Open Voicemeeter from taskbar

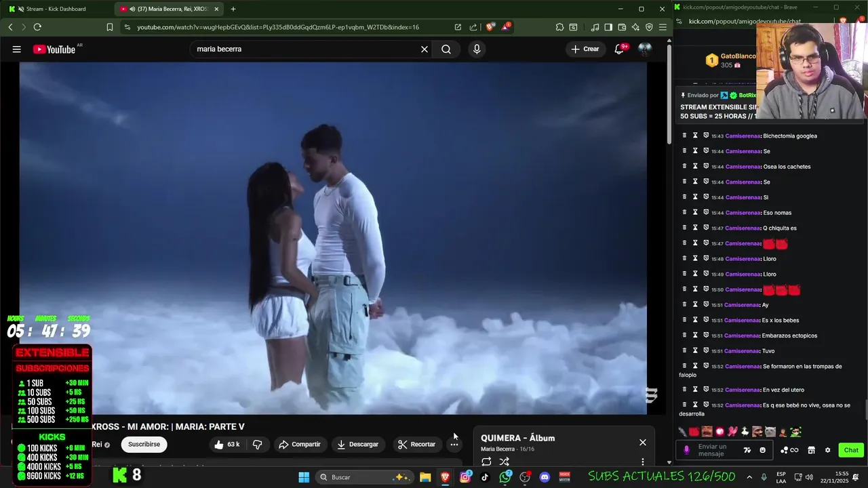pyautogui.click(x=564, y=477)
